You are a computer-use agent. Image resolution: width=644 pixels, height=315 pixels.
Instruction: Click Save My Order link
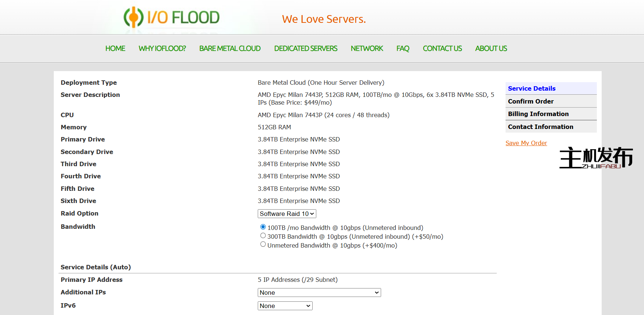[526, 143]
